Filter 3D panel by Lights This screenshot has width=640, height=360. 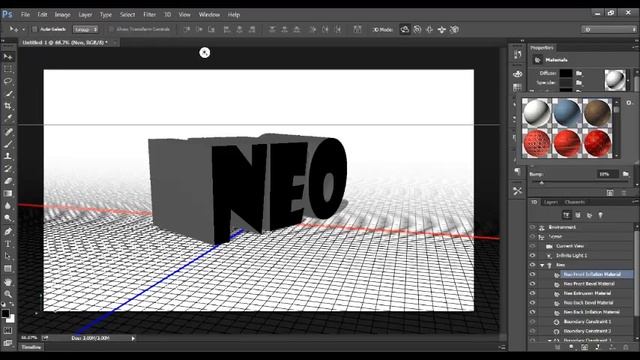(601, 215)
